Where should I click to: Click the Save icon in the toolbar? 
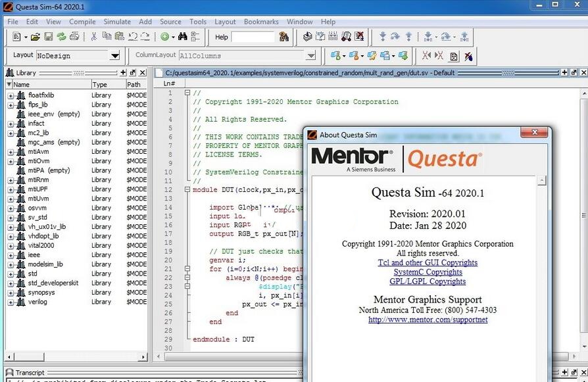pyautogui.click(x=49, y=36)
